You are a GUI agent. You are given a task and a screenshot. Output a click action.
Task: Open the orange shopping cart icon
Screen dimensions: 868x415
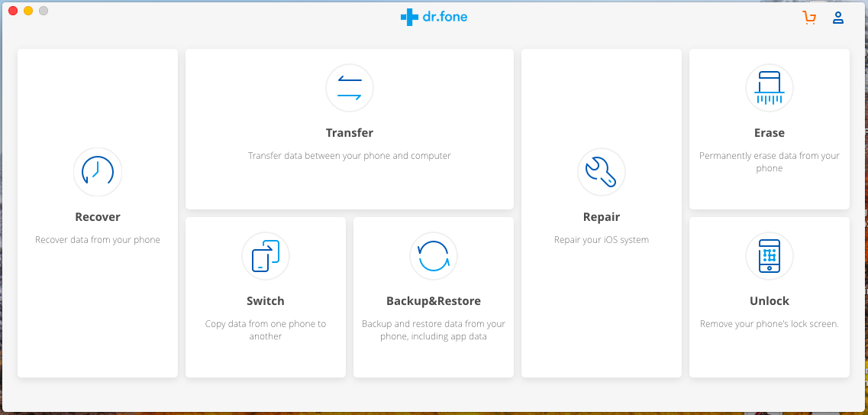809,18
